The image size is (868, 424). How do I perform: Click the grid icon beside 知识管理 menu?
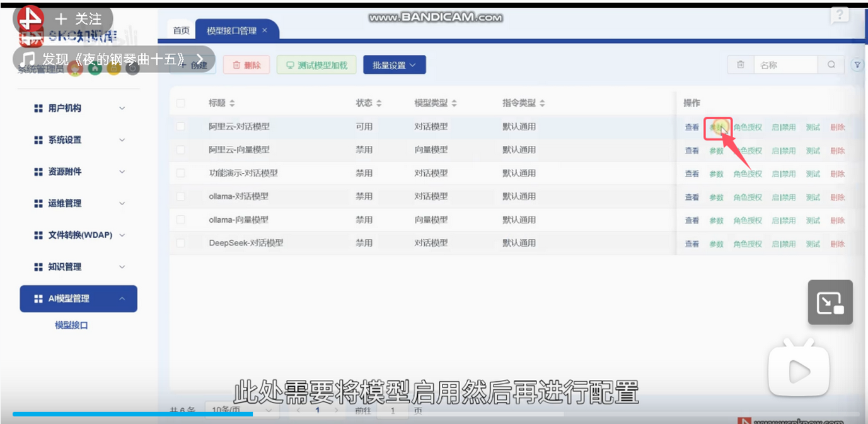click(x=38, y=266)
